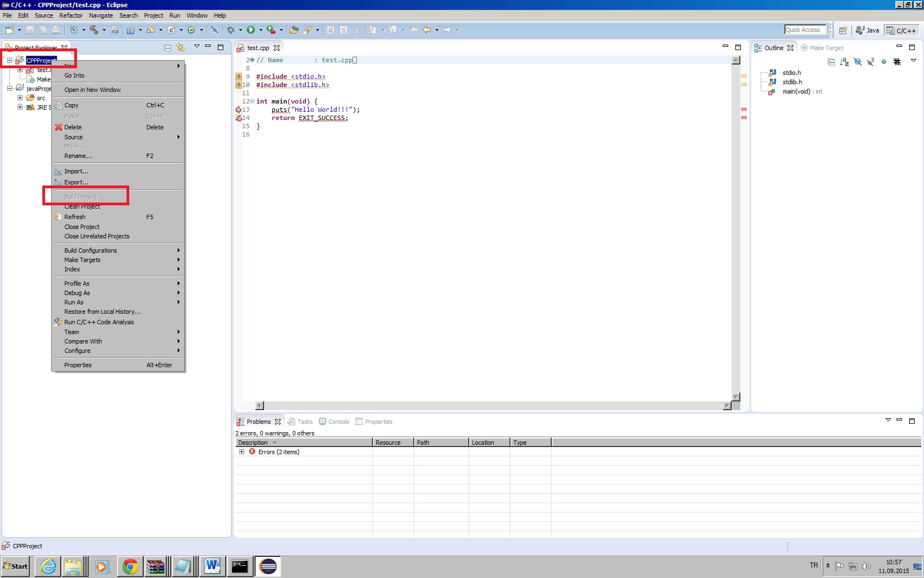
Task: Select Properties in the context menu
Action: tap(118, 365)
